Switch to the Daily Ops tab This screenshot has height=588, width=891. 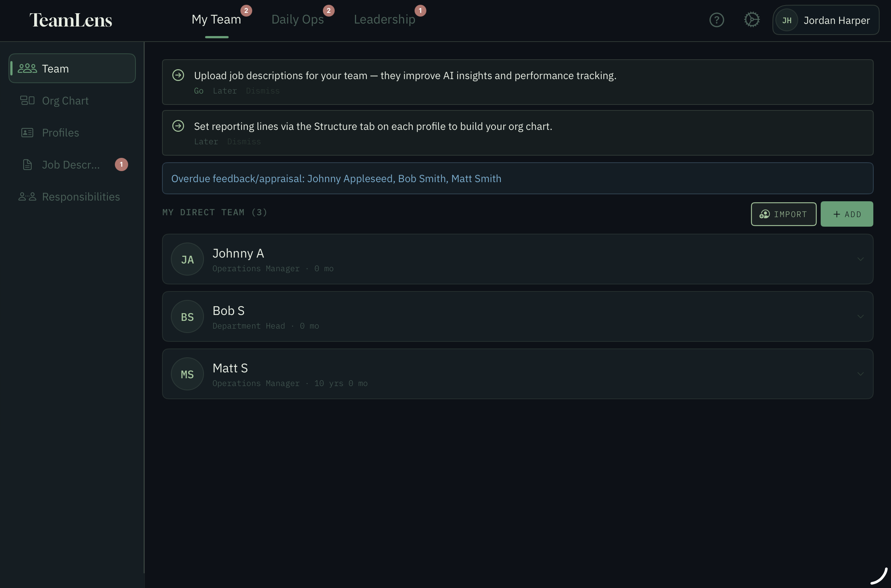click(297, 20)
